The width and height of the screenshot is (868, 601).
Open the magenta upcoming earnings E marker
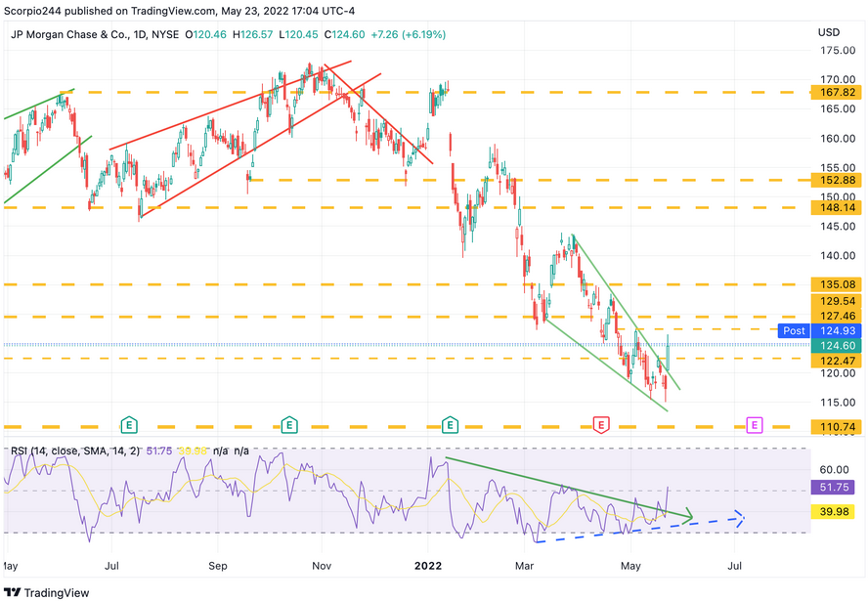pos(754,425)
